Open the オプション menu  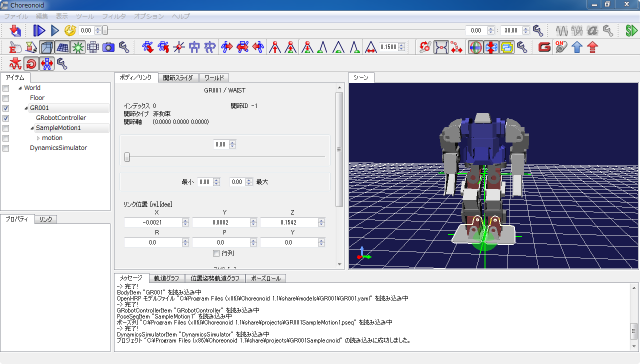[149, 16]
